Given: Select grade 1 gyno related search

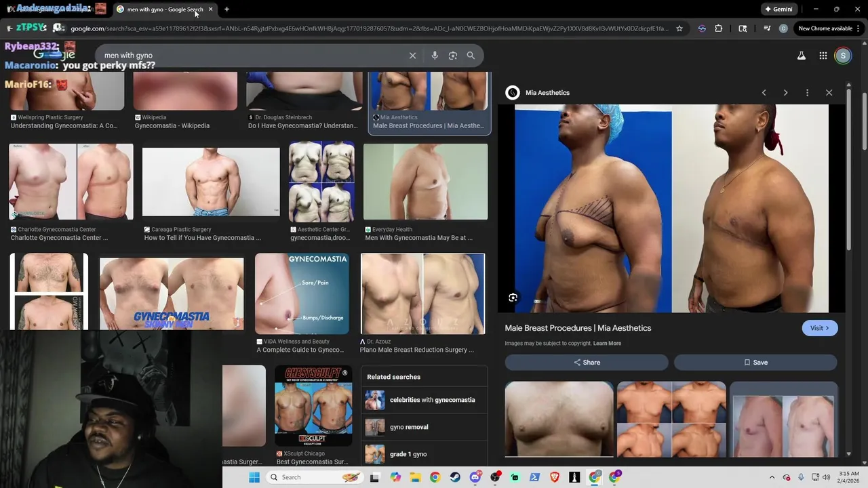Looking at the screenshot, I should (x=425, y=454).
